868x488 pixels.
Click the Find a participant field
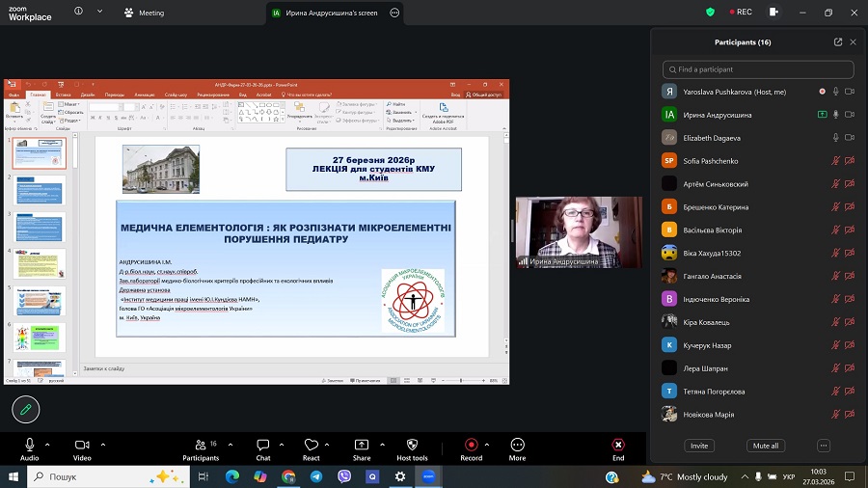click(758, 69)
